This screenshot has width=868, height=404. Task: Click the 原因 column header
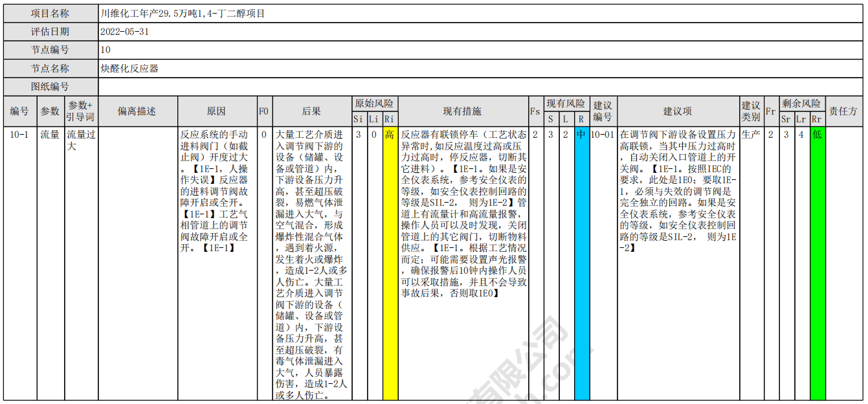point(217,111)
